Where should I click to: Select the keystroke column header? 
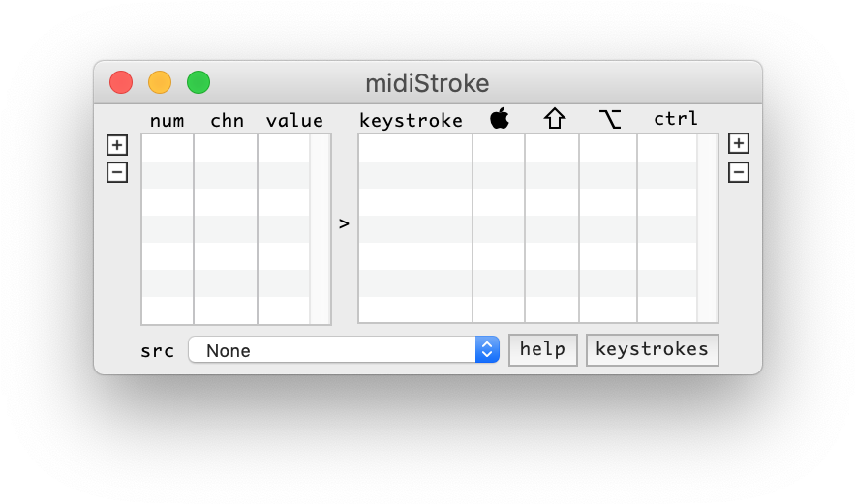click(411, 120)
